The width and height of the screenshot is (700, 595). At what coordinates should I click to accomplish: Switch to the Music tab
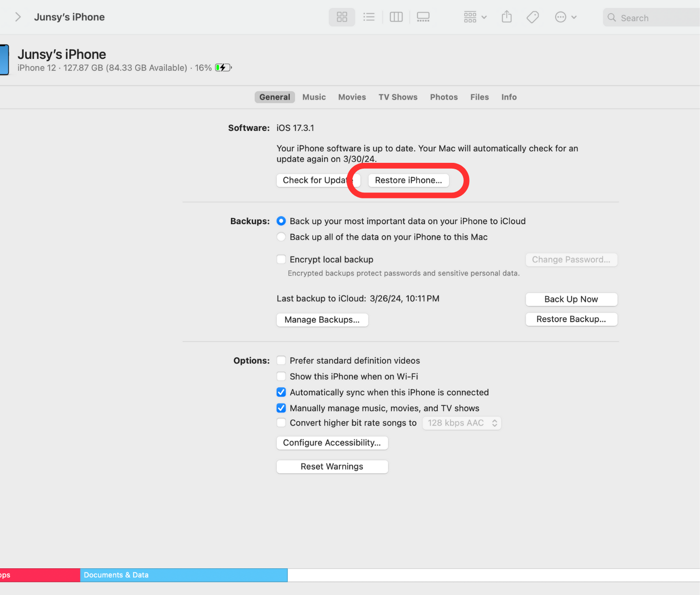pos(314,97)
